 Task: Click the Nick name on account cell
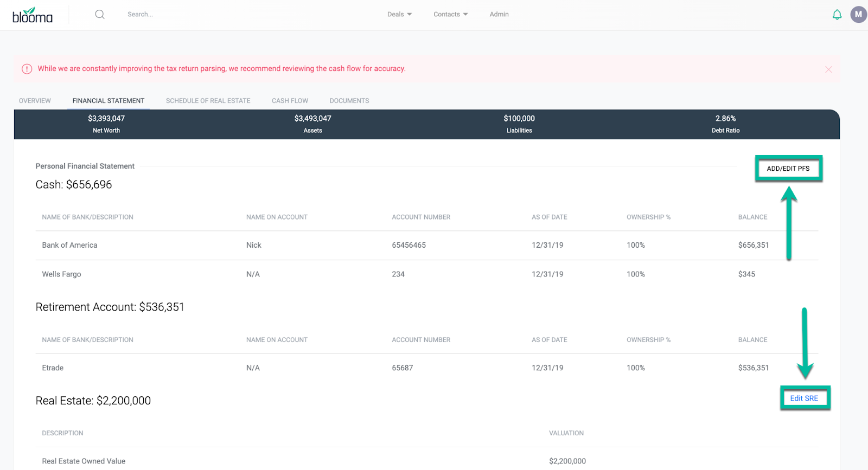click(253, 246)
